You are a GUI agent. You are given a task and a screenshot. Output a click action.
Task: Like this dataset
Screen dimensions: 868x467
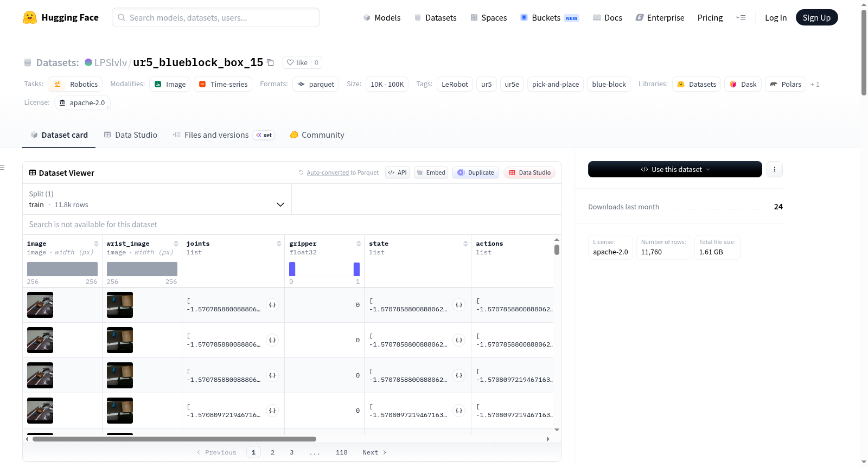pyautogui.click(x=297, y=62)
